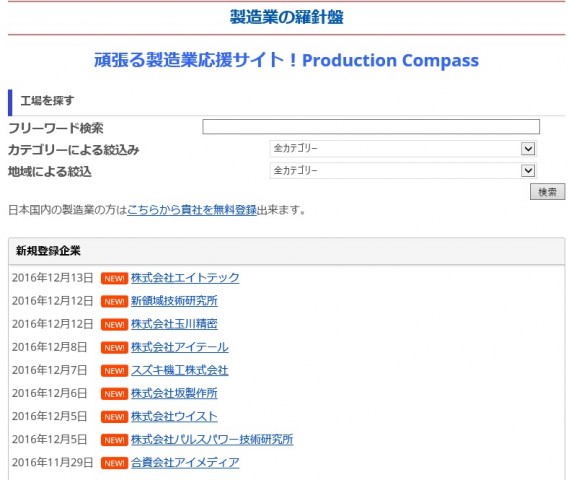
Task: Click NEW! badge beside 株式会社アイテール
Action: click(x=114, y=348)
